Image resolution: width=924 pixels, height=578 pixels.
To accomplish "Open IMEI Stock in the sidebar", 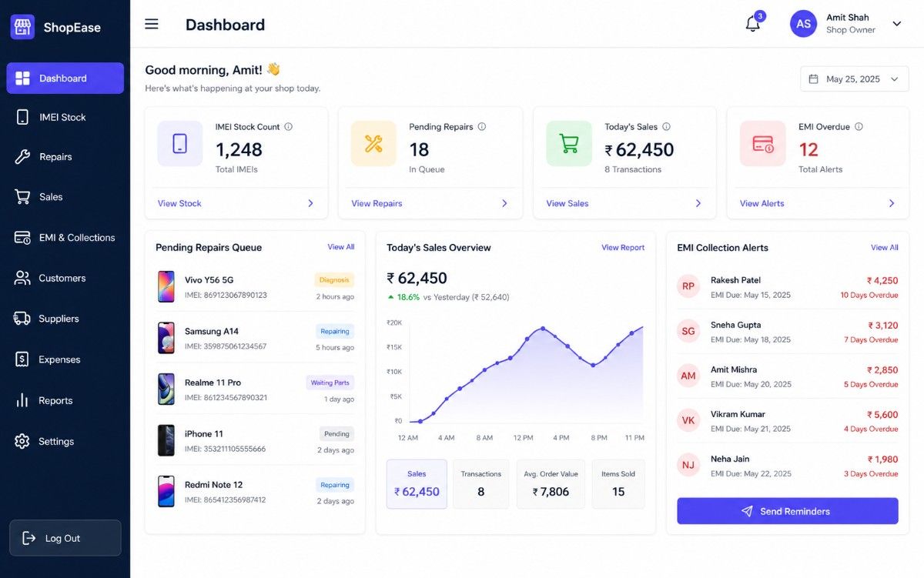I will pyautogui.click(x=65, y=118).
